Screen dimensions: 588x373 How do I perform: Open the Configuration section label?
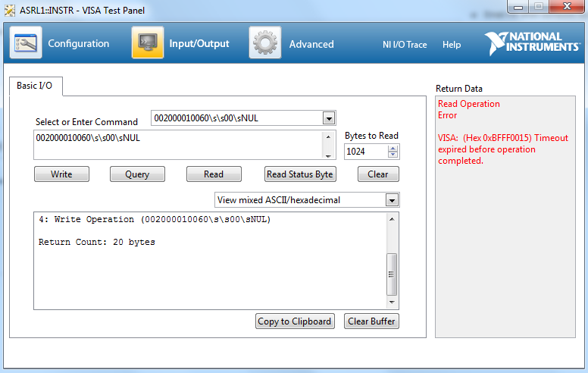click(78, 43)
